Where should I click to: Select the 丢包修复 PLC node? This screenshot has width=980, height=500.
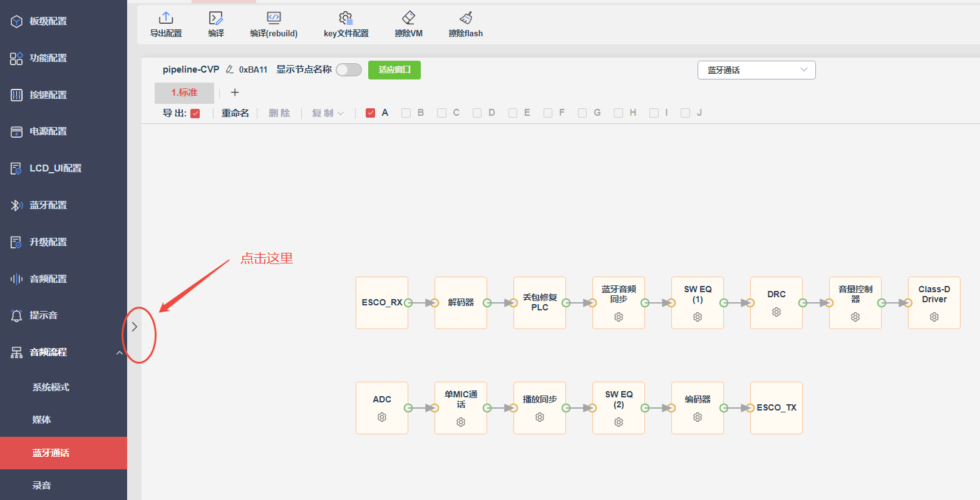pos(540,303)
